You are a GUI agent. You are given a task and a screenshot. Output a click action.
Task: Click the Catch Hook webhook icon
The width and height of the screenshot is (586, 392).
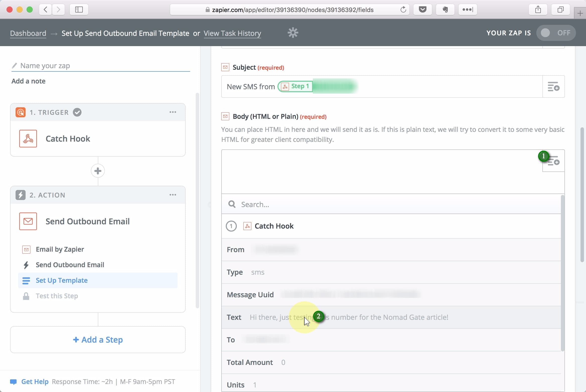point(28,139)
